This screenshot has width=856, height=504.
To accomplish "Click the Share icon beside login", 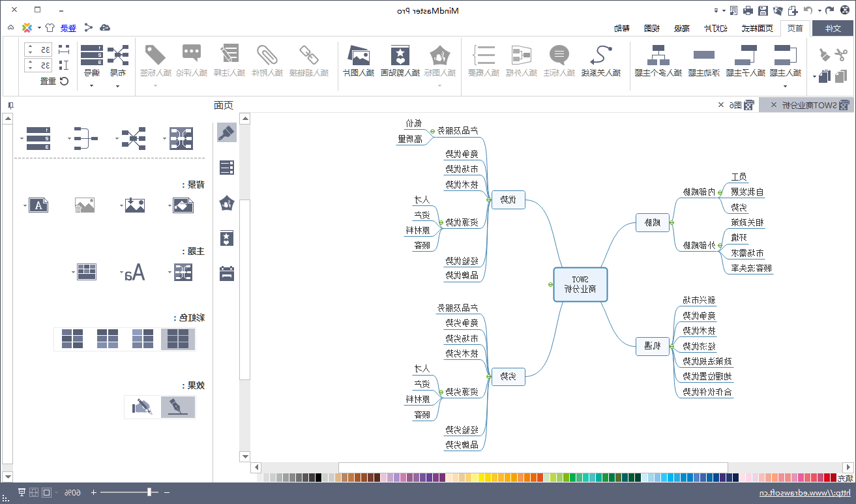I will 88,28.
